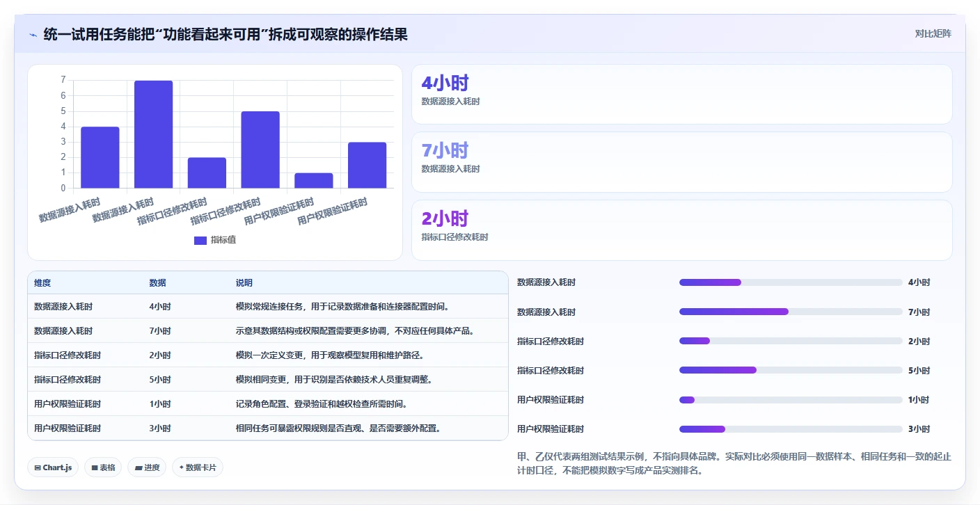Click the large 2小时 heading in the bottom data card

tap(445, 218)
